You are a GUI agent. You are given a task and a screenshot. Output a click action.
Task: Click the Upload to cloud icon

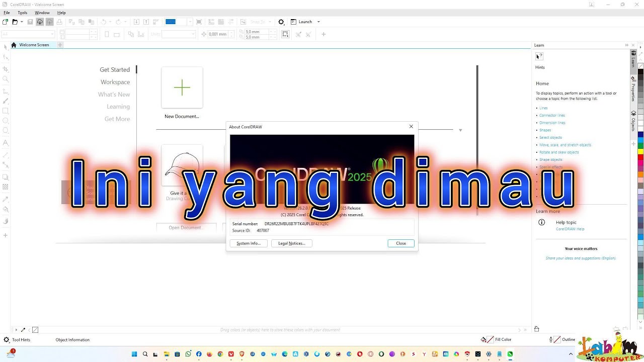point(49,22)
